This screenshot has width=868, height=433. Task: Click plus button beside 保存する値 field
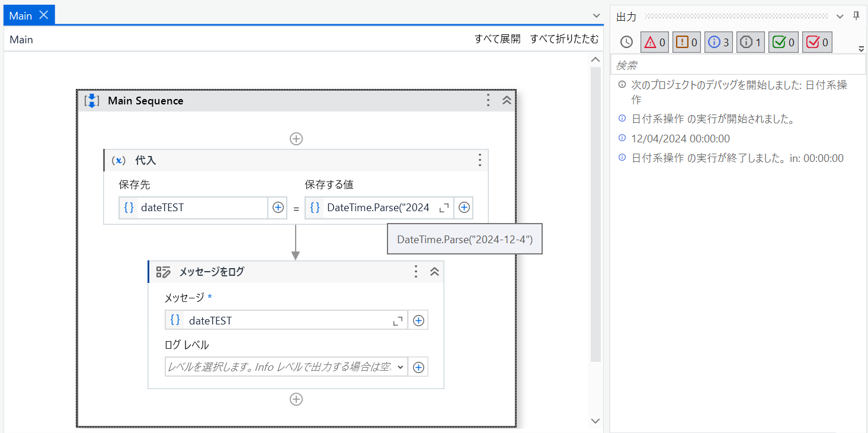click(x=465, y=208)
